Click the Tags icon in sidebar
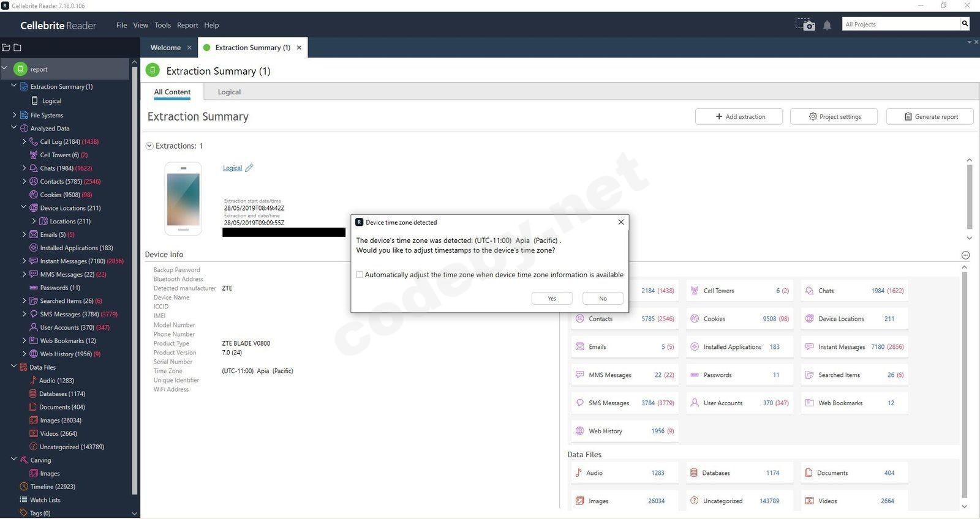980x519 pixels. click(x=24, y=513)
